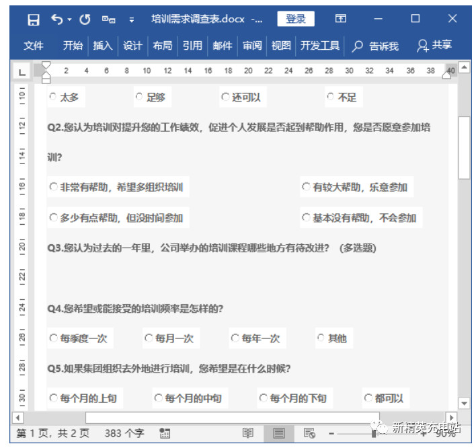476x448 pixels.
Task: Click the Redo/Repeat icon
Action: coord(85,20)
